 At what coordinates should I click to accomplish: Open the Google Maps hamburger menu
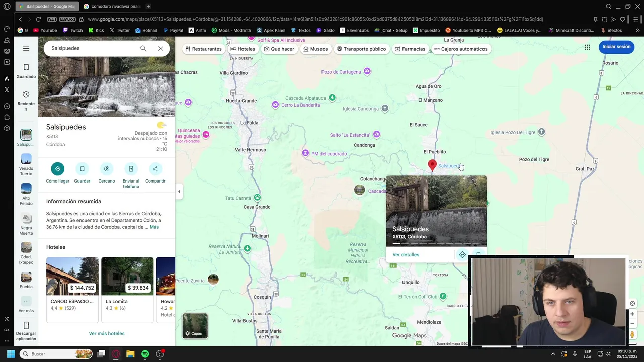click(x=26, y=49)
